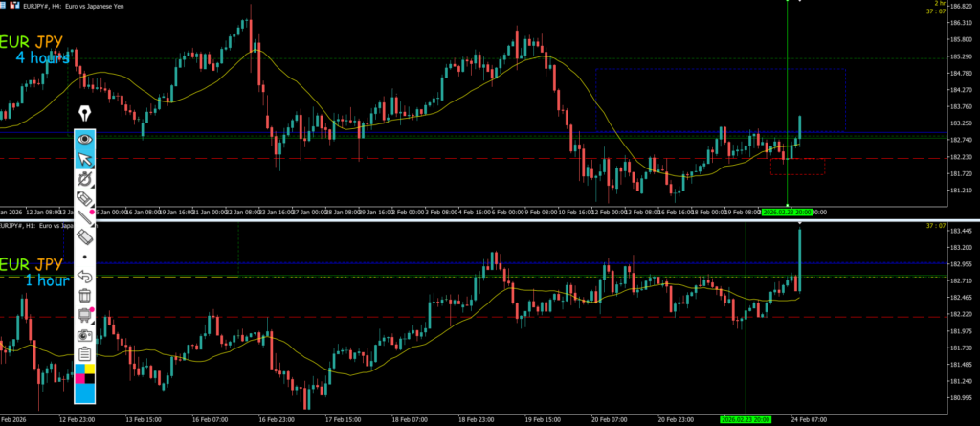Click the green date marker on the H1 chart

[746, 419]
